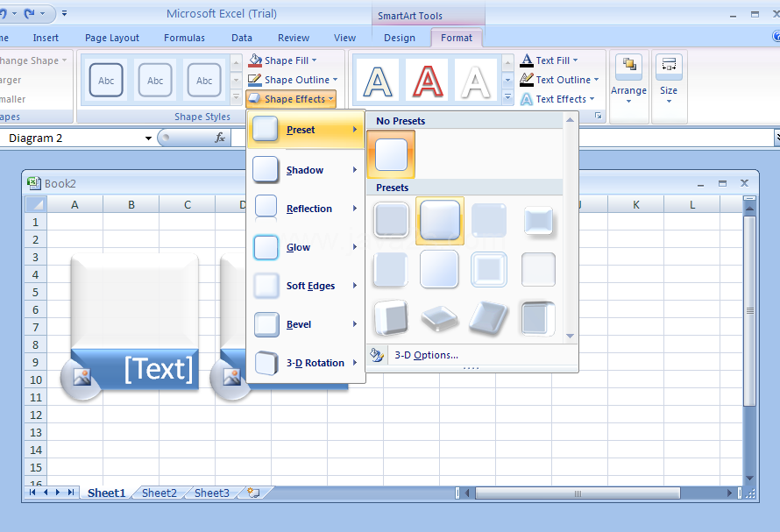Viewport: 780px width, 532px height.
Task: Switch to the Insert tab
Action: [46, 38]
